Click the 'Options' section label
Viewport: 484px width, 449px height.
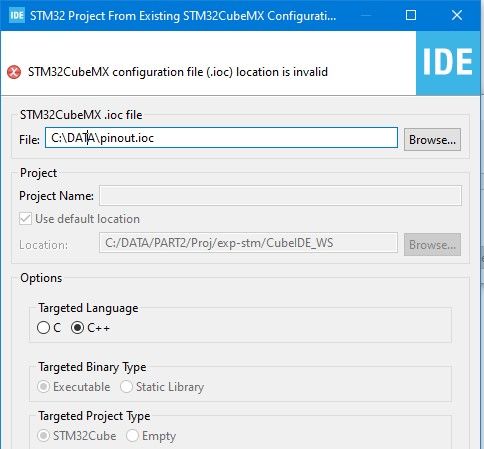coord(41,278)
